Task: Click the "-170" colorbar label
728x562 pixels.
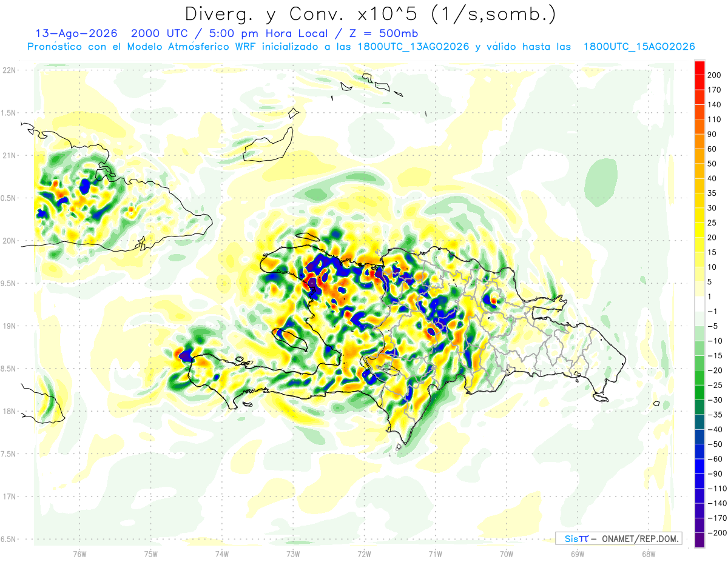Action: point(717,518)
